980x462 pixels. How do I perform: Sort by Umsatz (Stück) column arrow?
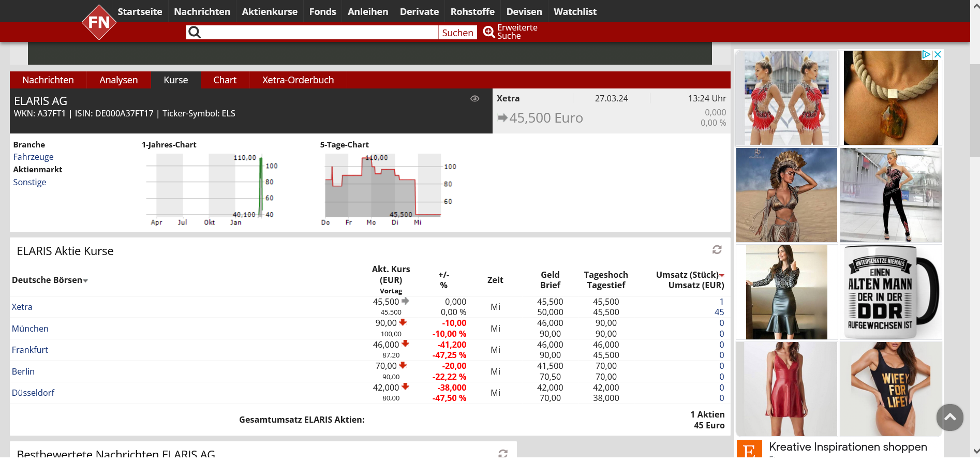coord(722,275)
